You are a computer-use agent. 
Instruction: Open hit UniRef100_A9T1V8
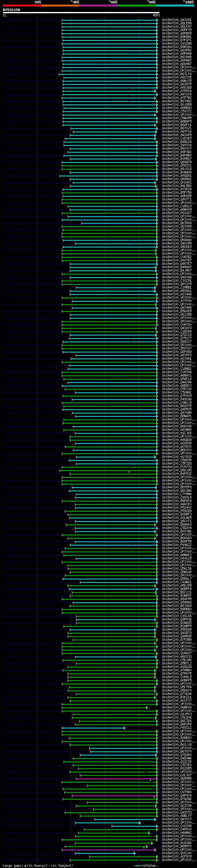177,94
